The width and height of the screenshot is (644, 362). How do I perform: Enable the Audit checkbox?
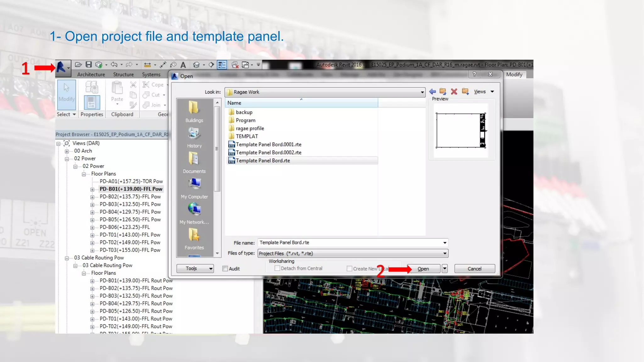pos(225,269)
